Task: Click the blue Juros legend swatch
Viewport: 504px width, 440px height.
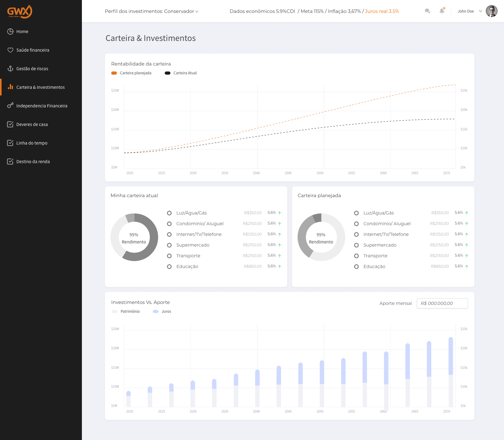Action: click(156, 311)
